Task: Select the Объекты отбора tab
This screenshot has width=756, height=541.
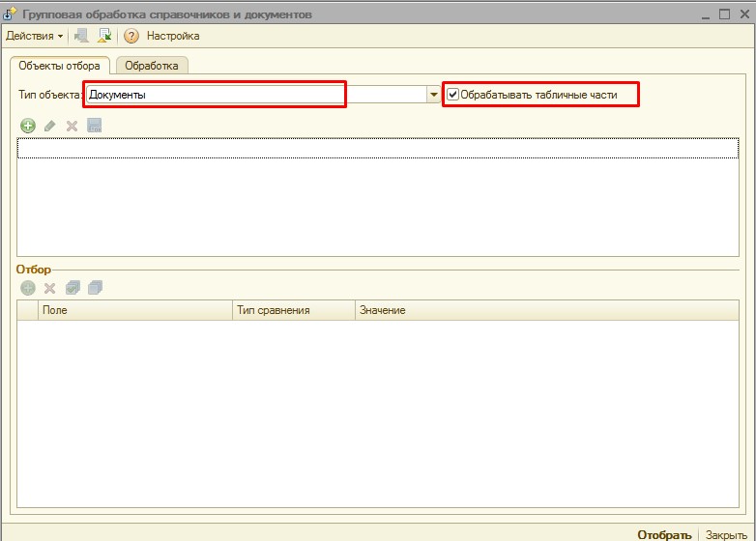Action: 59,66
